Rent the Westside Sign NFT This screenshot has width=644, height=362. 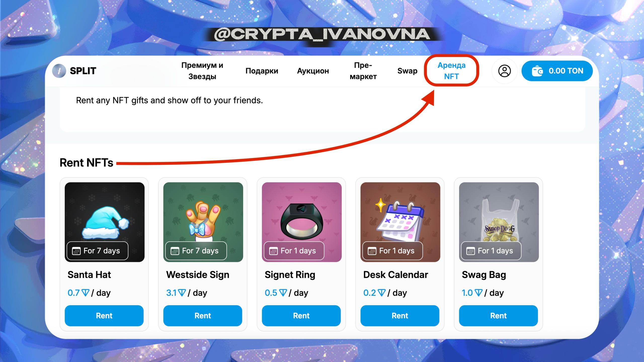coord(203,316)
